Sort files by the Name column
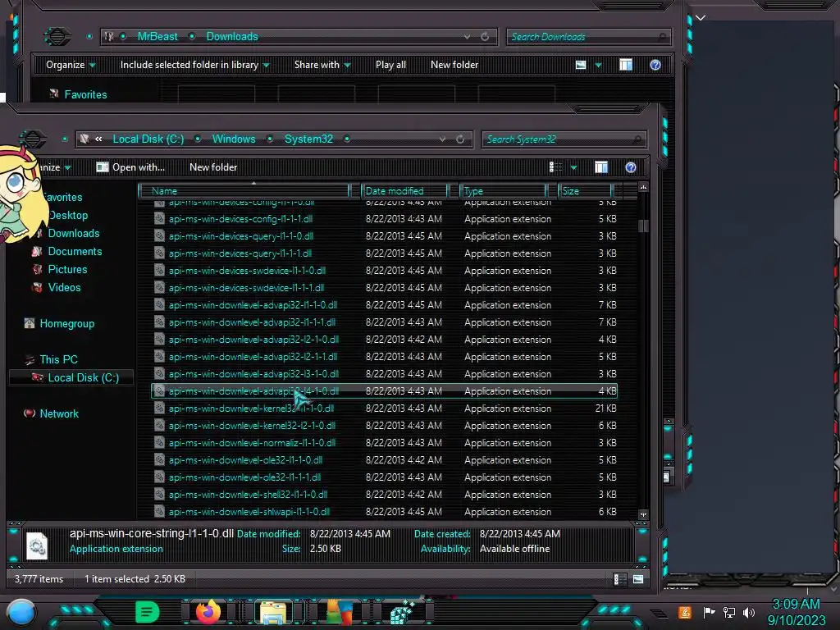 [243, 190]
